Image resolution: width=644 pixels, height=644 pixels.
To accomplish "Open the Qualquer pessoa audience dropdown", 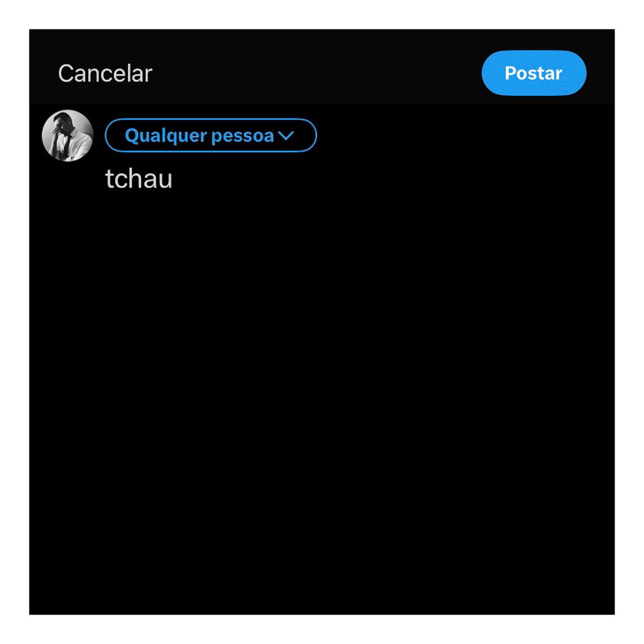I will [210, 135].
